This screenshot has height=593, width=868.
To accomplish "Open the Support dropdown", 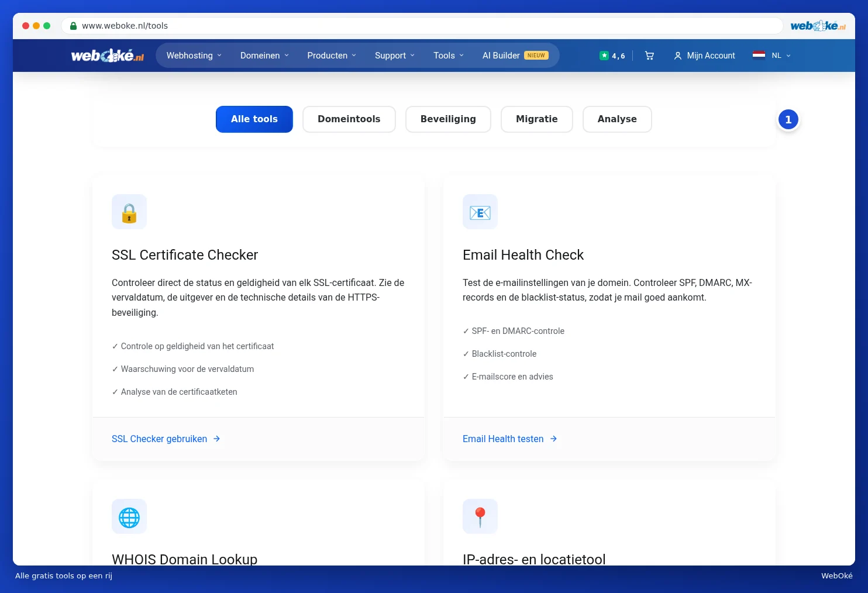I will pos(395,56).
